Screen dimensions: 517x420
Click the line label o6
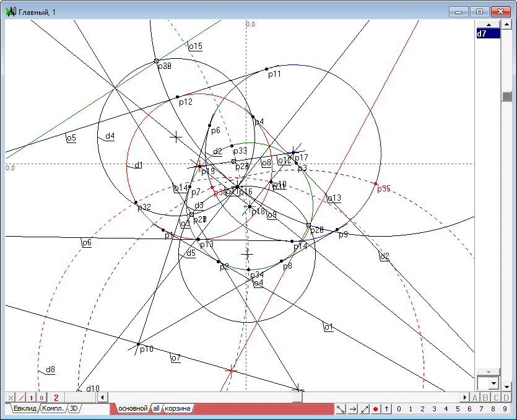point(87,243)
